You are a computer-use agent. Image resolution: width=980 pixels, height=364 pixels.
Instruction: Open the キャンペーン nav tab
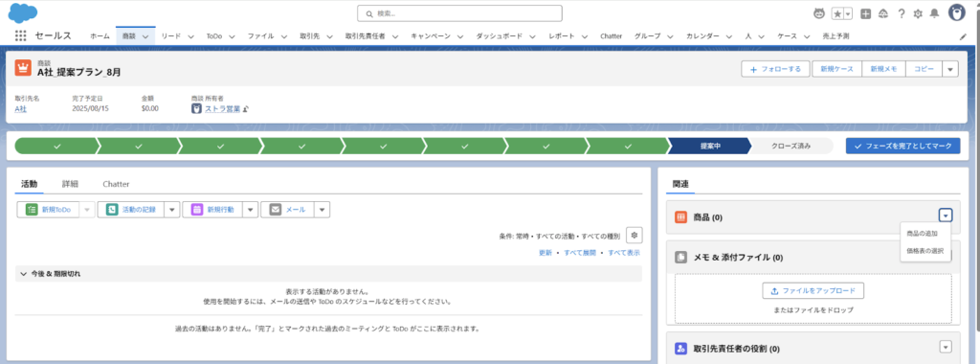click(x=431, y=36)
